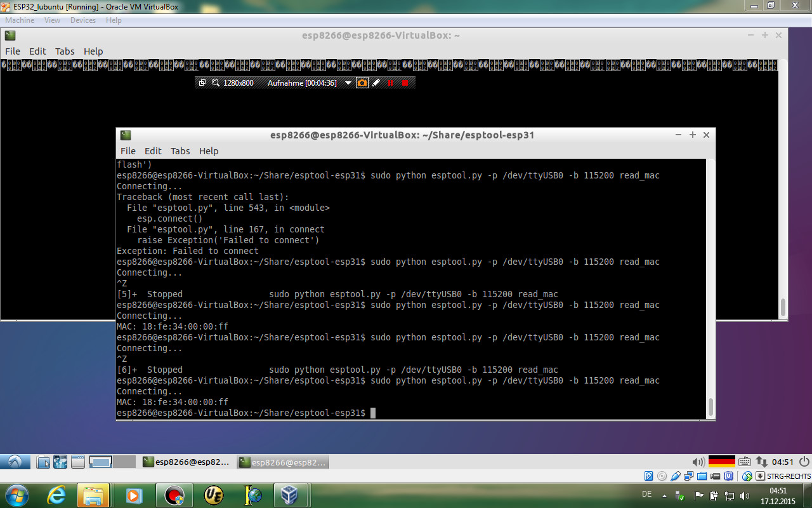Screen dimensions: 812x508
Task: Click the VirtualBox optical disc status icon
Action: point(662,476)
